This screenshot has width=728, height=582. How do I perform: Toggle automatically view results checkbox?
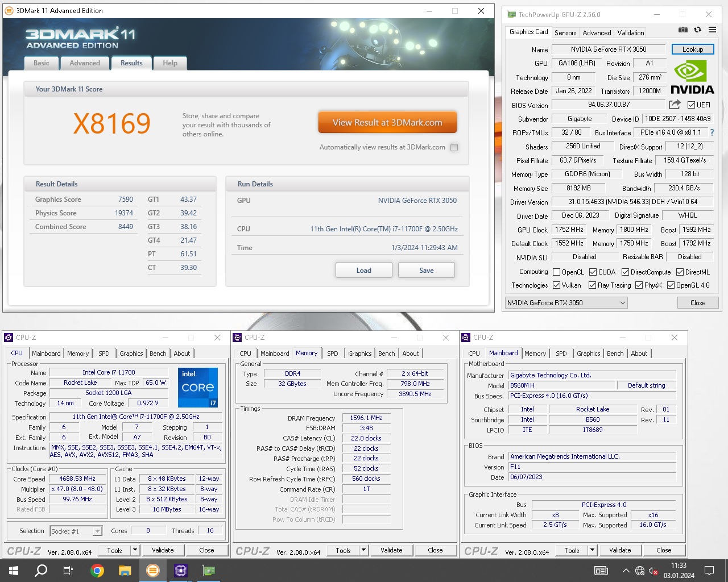point(454,147)
